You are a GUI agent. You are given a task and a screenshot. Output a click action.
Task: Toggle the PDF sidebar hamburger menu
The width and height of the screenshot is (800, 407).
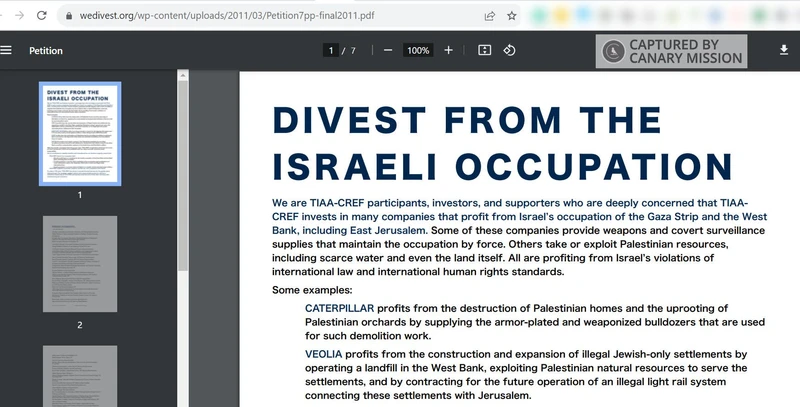coord(6,50)
